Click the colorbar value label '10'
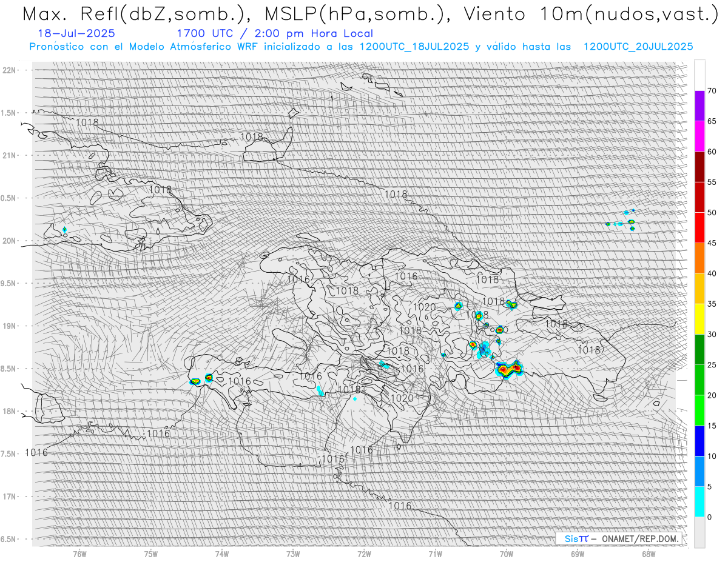This screenshot has width=728, height=562. coord(712,456)
